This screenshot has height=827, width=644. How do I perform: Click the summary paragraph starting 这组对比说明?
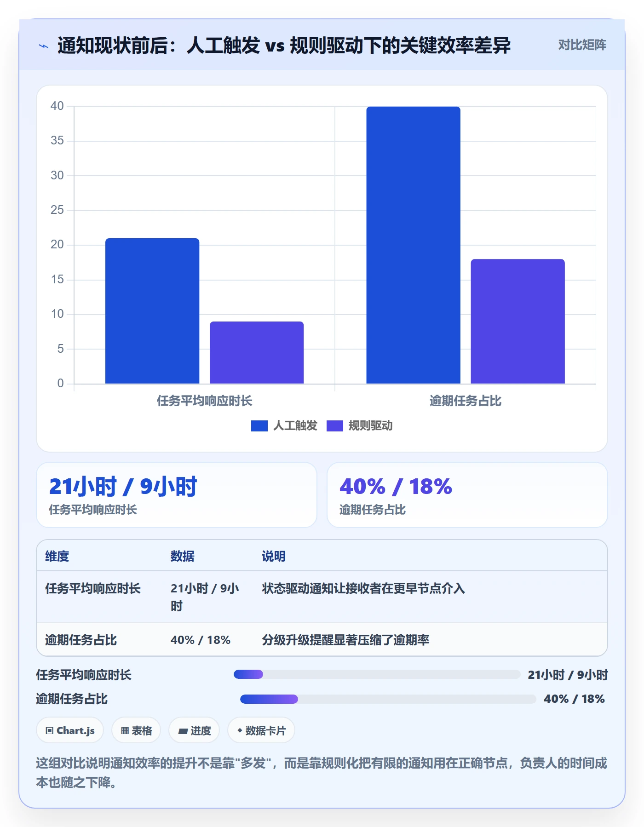[x=322, y=773]
